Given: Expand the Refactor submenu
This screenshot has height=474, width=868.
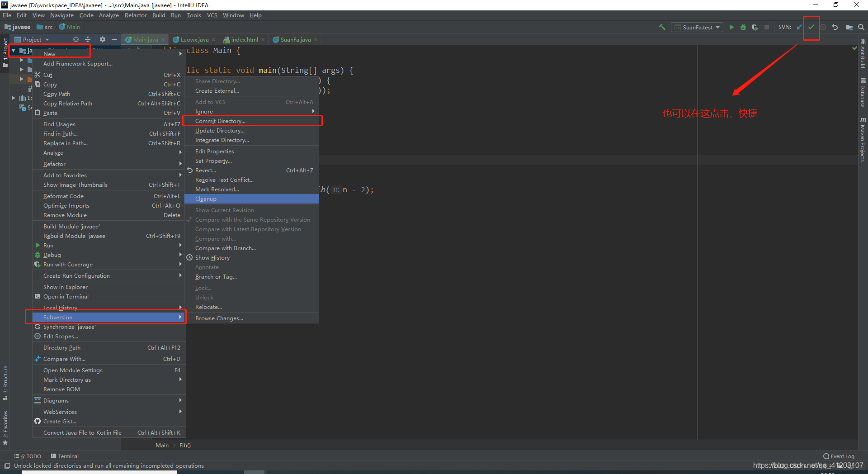Looking at the screenshot, I should [x=108, y=164].
